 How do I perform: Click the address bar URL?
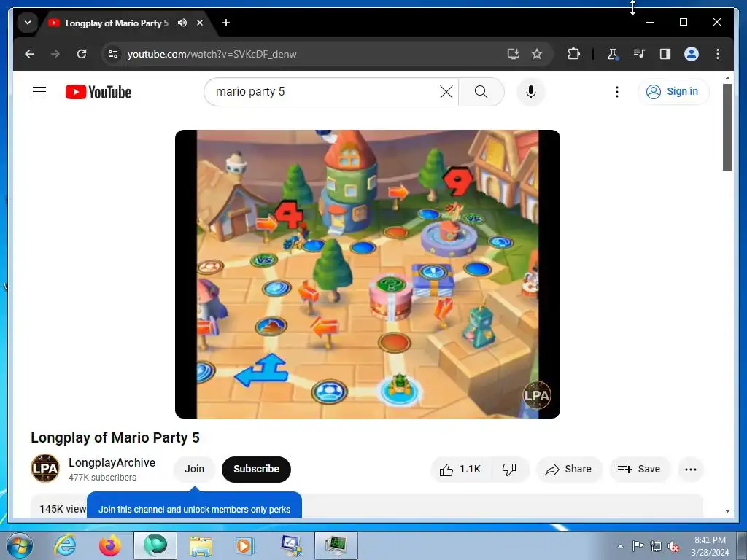[212, 54]
